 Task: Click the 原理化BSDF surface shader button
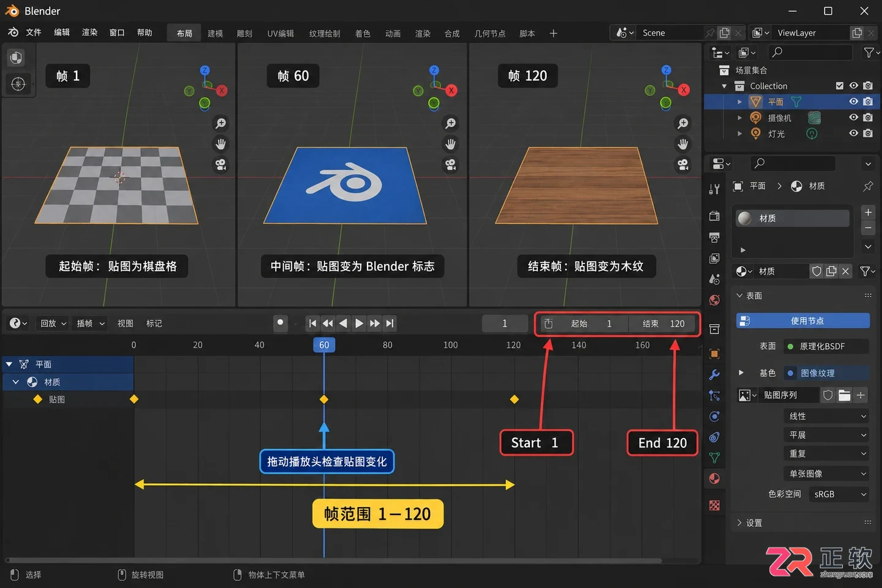[x=826, y=347]
